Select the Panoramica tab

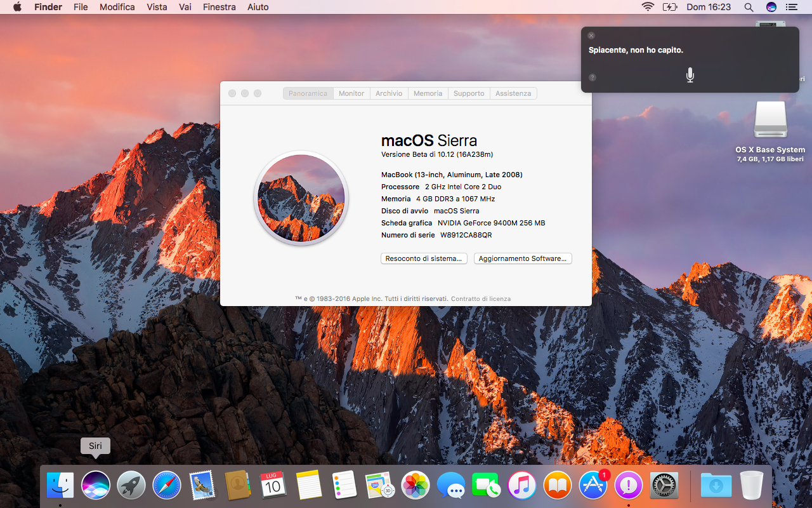tap(308, 93)
